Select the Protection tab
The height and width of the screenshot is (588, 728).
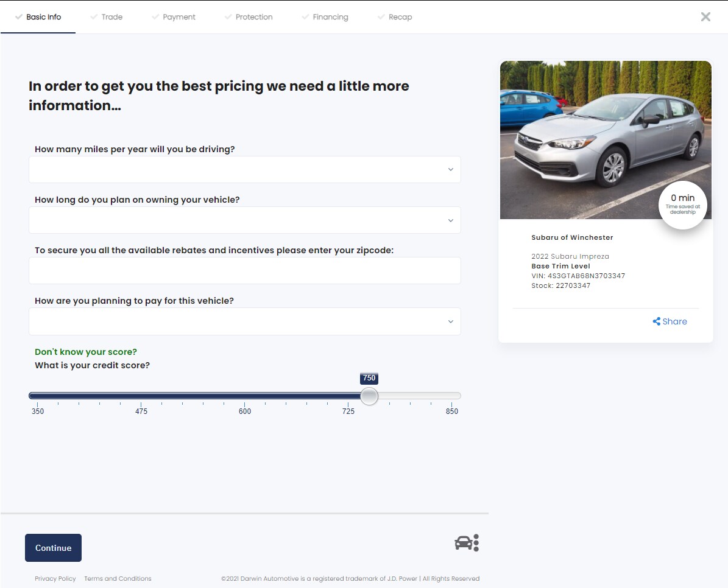point(249,16)
